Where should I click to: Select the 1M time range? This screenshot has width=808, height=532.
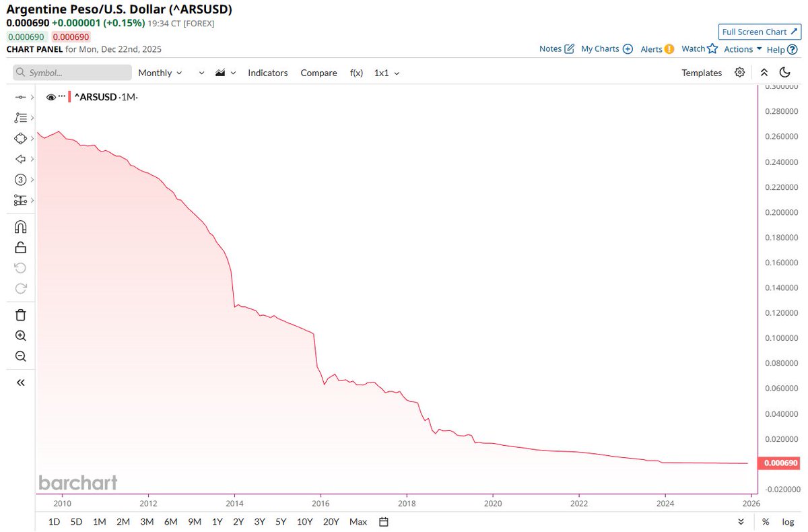(x=99, y=521)
